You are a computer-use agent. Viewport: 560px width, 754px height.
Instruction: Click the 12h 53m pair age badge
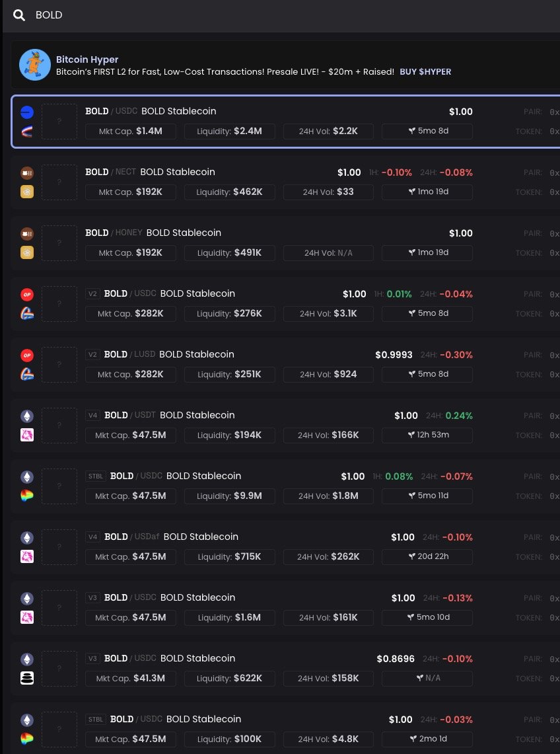pos(427,435)
